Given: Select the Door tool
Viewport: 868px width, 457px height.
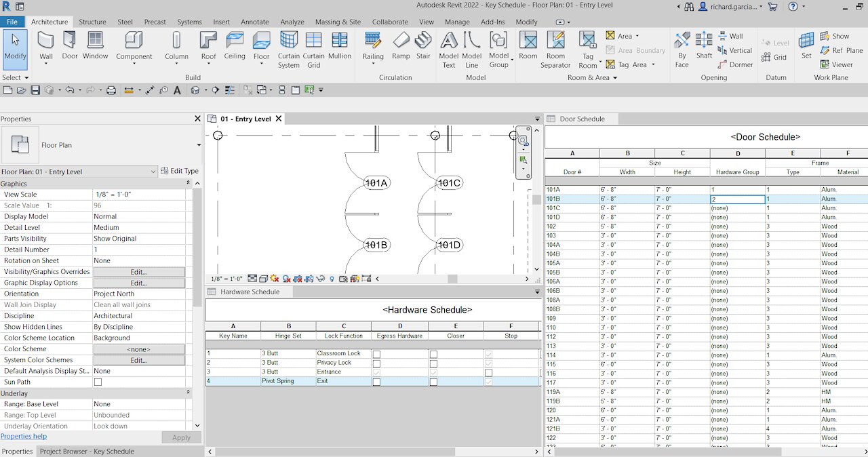Looking at the screenshot, I should point(70,46).
